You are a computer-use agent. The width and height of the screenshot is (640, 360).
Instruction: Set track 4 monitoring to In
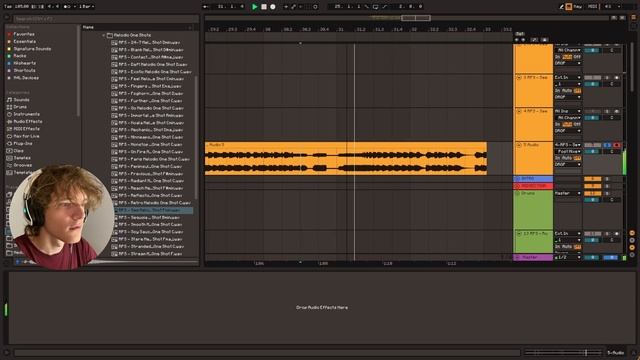point(558,124)
